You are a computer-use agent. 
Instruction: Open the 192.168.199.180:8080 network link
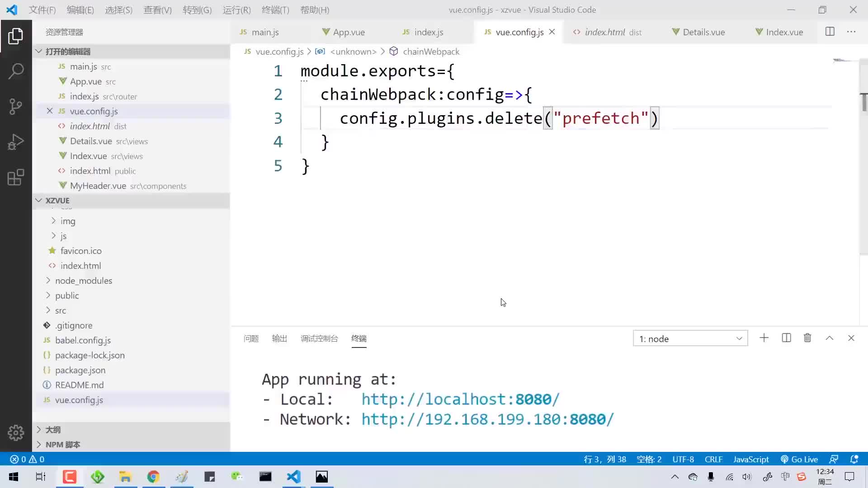(x=487, y=419)
